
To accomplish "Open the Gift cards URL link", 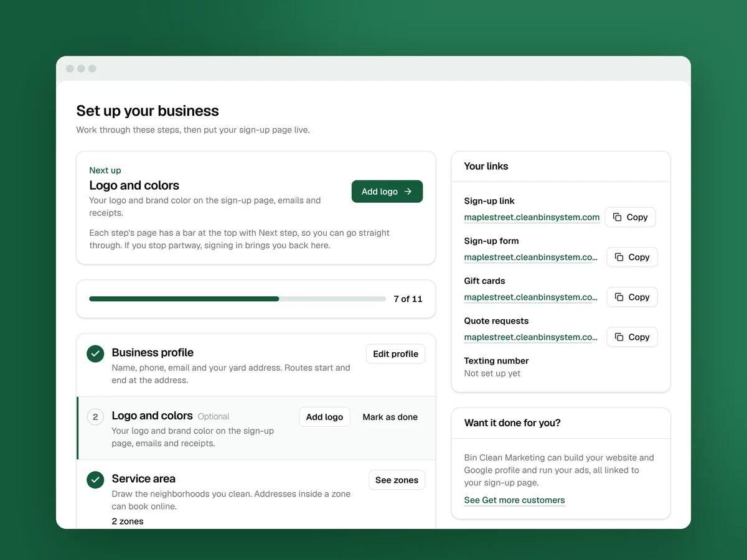I will pyautogui.click(x=531, y=297).
